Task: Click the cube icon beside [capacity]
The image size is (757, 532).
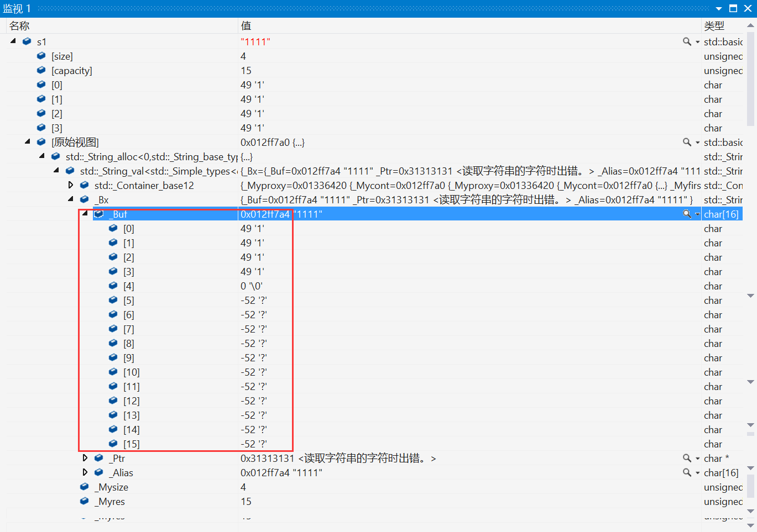Action: tap(41, 70)
